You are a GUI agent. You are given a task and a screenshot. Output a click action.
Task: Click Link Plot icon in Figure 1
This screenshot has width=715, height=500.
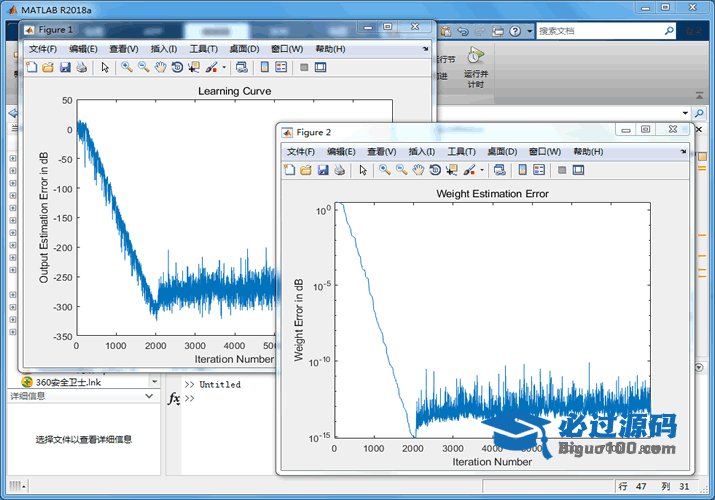tap(242, 67)
